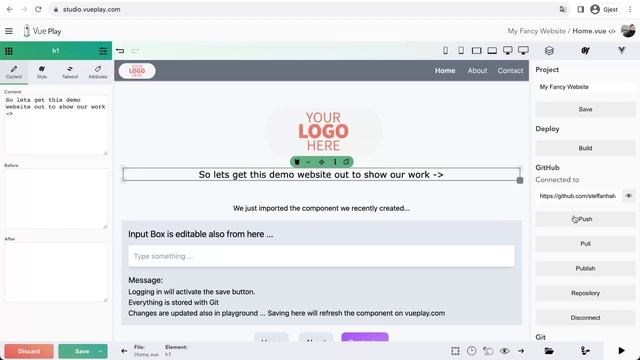Click the Build button

coord(585,148)
